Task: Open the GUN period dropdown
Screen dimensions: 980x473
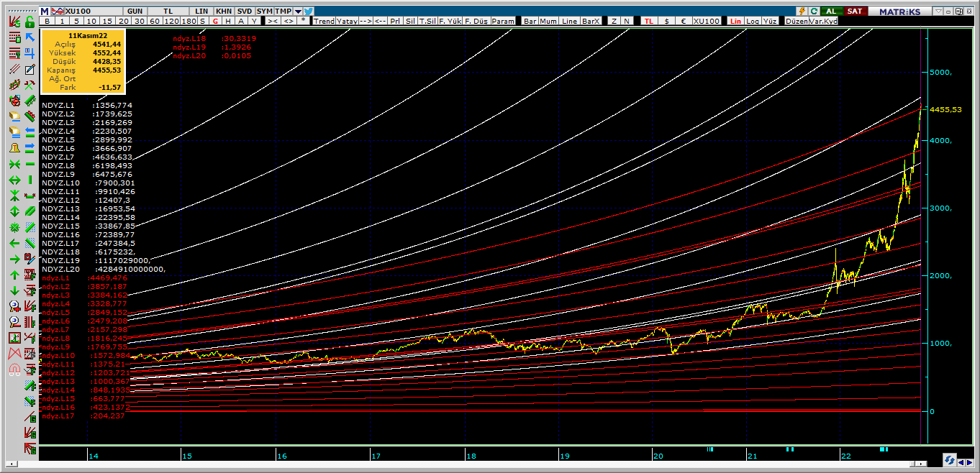Action: 135,12
